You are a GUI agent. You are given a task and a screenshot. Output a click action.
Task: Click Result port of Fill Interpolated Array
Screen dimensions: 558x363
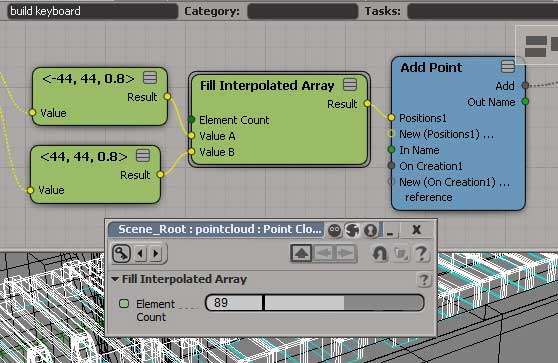point(367,104)
